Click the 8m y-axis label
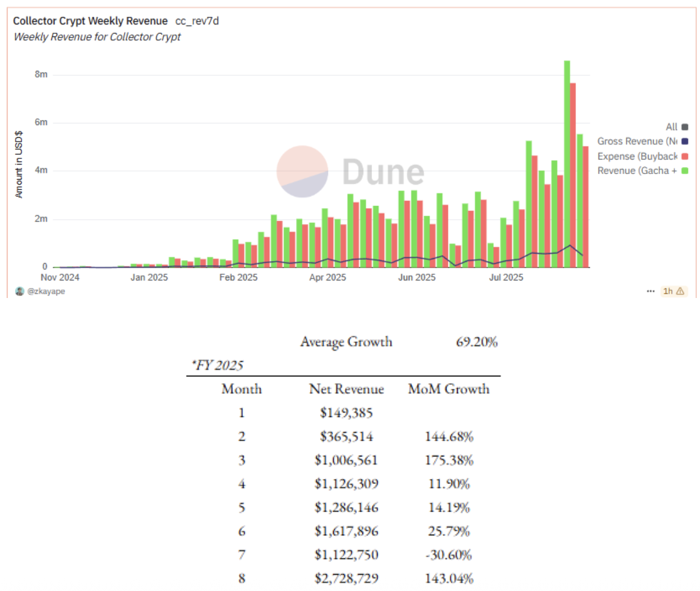 click(41, 74)
